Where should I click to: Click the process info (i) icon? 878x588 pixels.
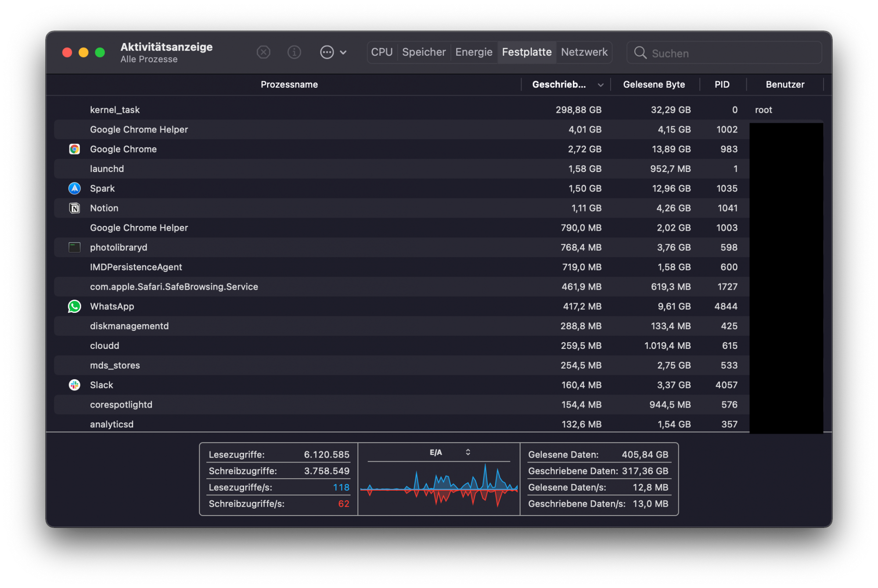tap(294, 52)
